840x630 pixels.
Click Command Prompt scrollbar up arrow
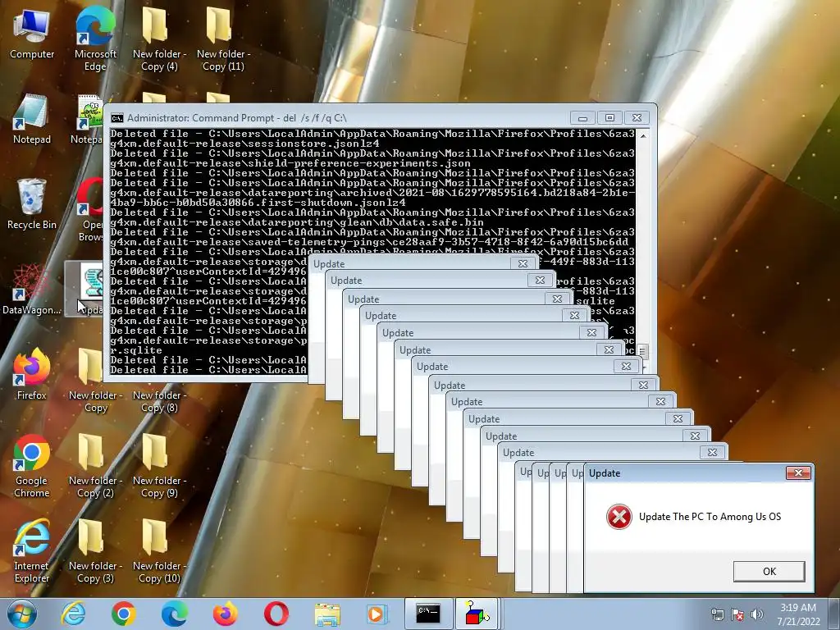pos(643,136)
